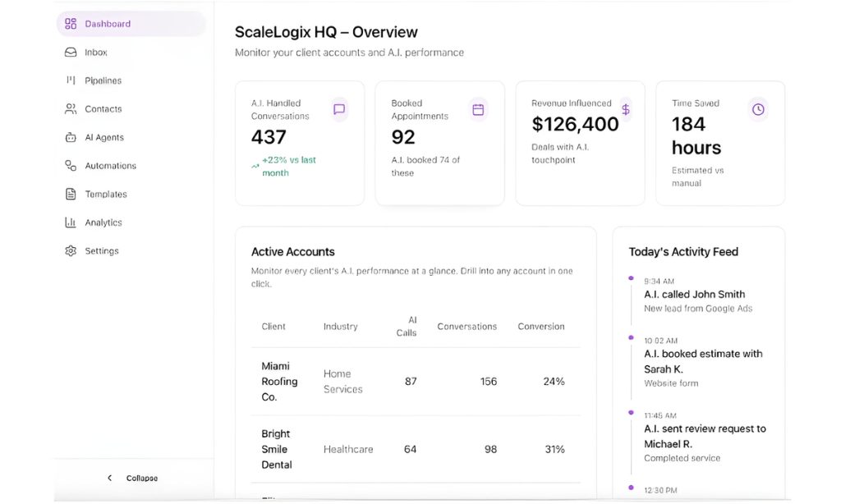Open the Dashboard menu item

(x=108, y=24)
